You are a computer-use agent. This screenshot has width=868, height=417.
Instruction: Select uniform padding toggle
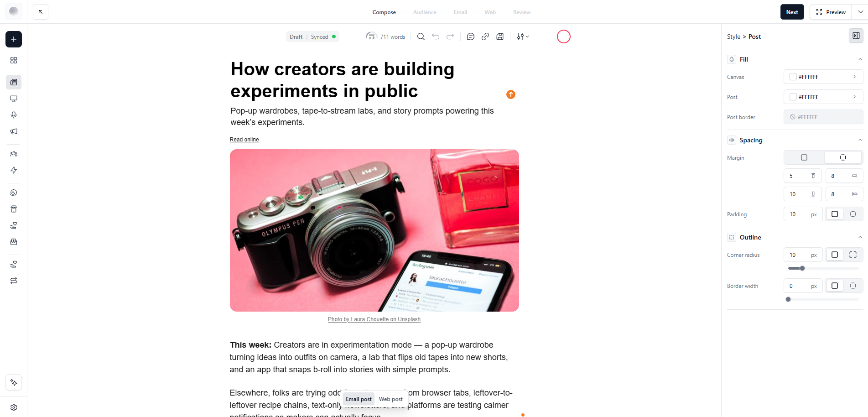point(835,214)
